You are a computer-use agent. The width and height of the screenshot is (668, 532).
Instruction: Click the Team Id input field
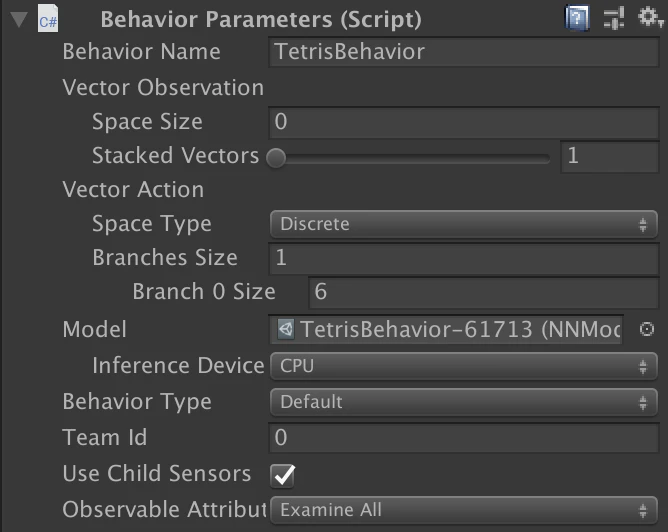tap(463, 438)
